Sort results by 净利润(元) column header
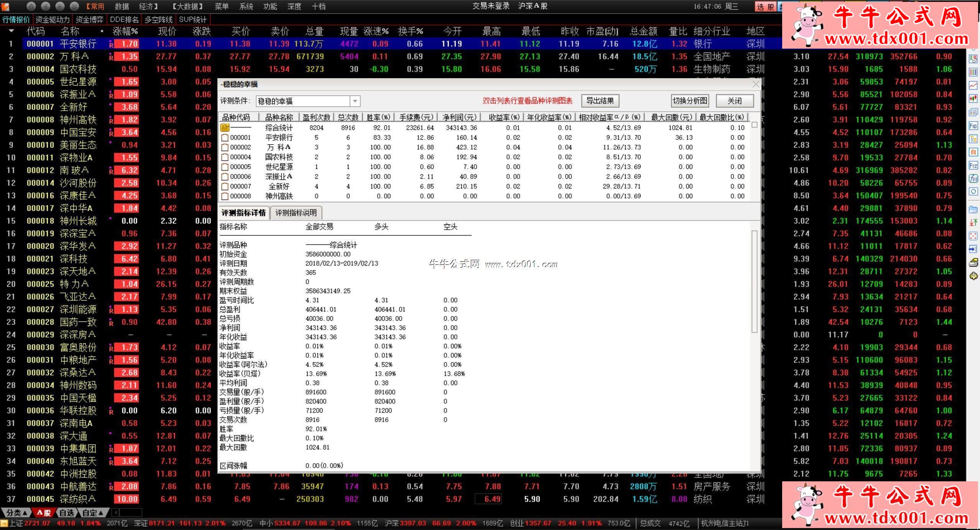Screen dimensions: 980x530 (x=459, y=117)
